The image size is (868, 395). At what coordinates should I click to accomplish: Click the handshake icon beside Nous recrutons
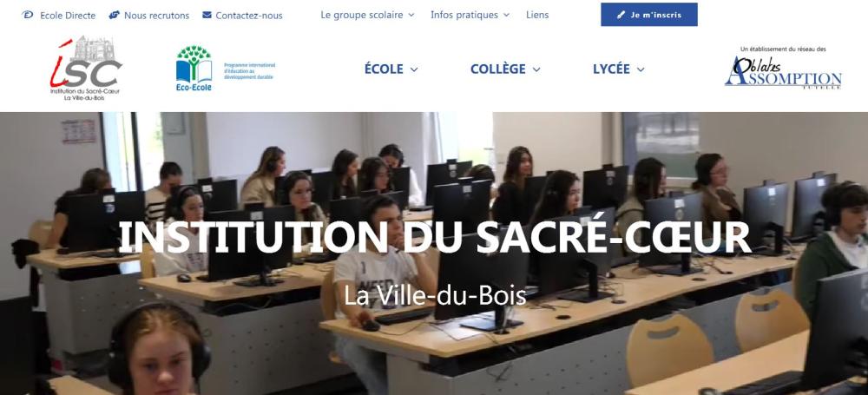tap(114, 15)
